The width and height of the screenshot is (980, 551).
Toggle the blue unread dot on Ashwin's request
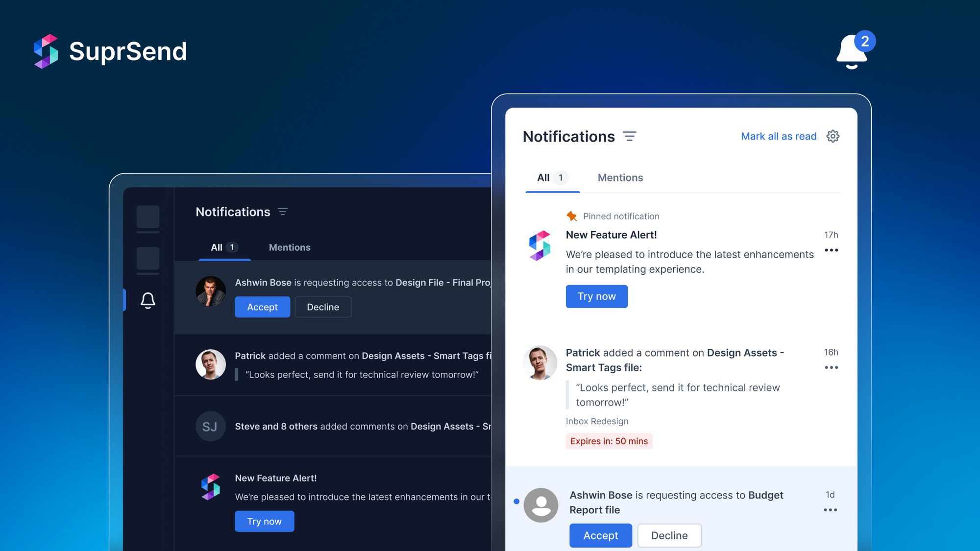tap(516, 502)
